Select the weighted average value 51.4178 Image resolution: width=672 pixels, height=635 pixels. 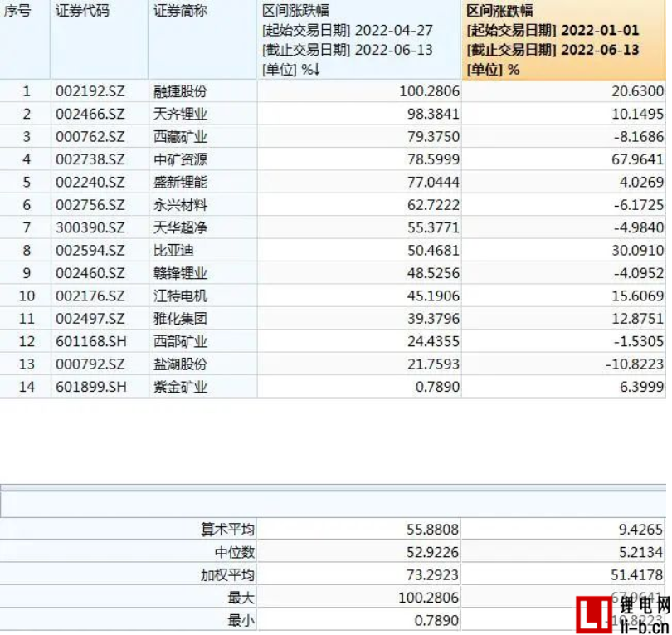tap(637, 575)
